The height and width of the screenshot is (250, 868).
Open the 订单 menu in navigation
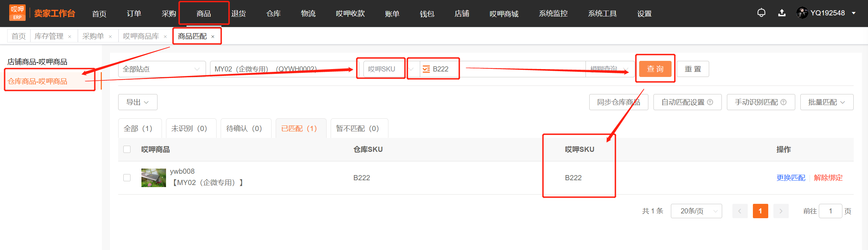pyautogui.click(x=134, y=14)
